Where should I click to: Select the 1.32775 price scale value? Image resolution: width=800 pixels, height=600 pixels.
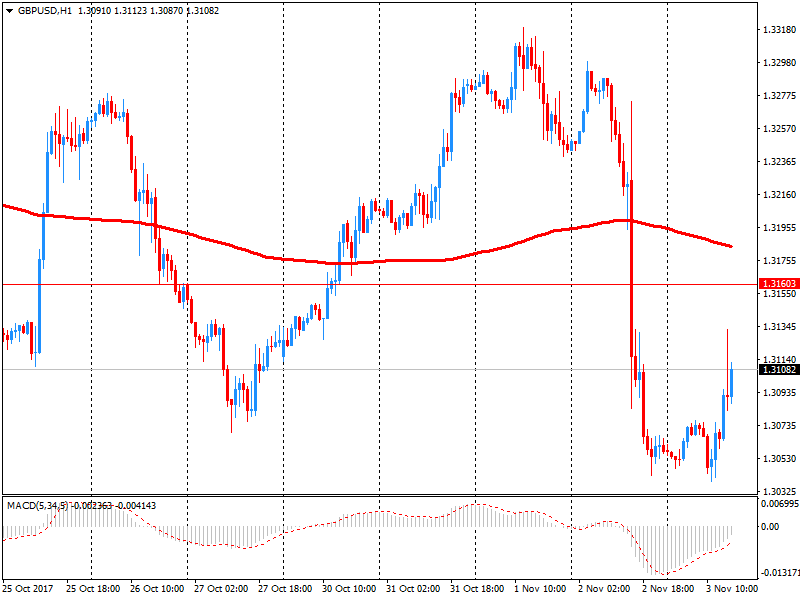click(x=779, y=96)
